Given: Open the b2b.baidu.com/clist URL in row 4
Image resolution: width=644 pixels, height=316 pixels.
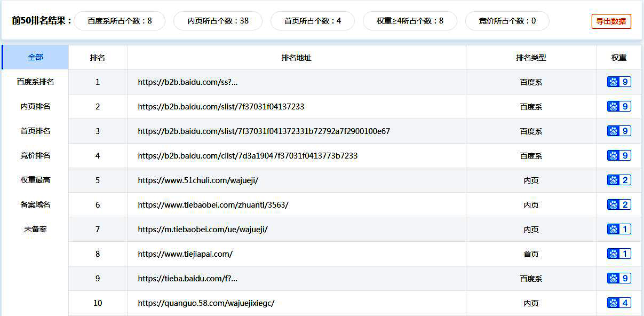Looking at the screenshot, I should click(x=248, y=156).
